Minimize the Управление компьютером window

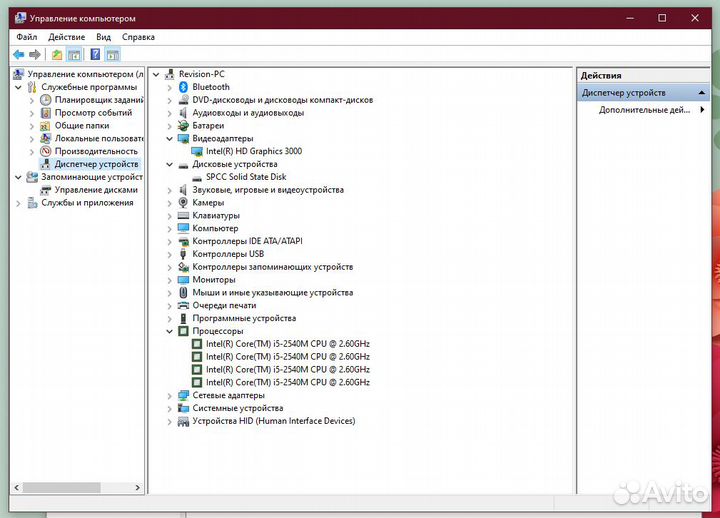(630, 18)
